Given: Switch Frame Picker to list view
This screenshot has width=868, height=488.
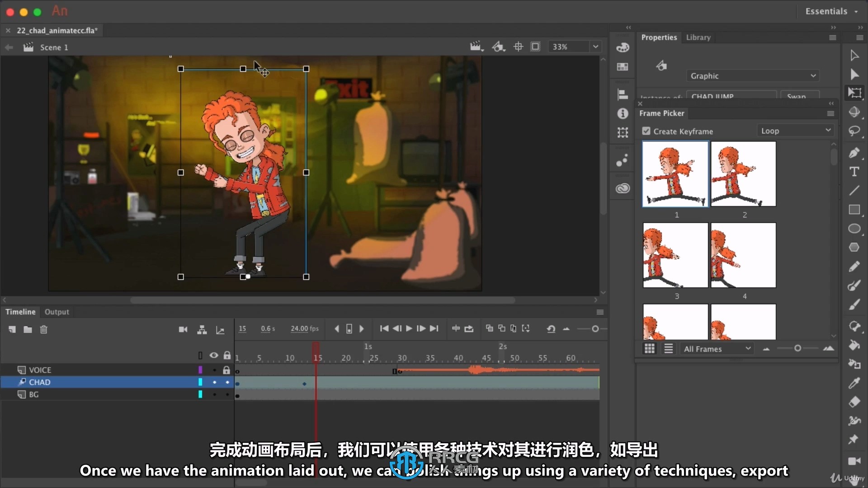Looking at the screenshot, I should (x=668, y=348).
